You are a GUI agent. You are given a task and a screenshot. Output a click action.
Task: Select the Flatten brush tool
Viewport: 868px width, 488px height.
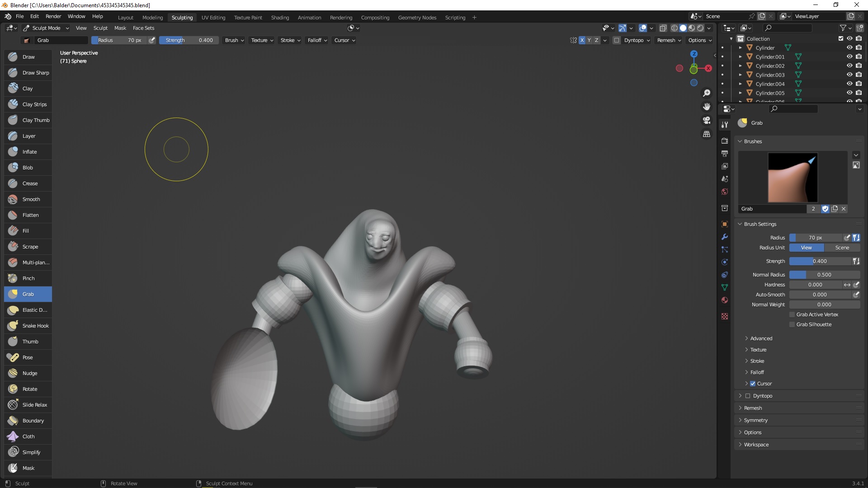pyautogui.click(x=28, y=215)
